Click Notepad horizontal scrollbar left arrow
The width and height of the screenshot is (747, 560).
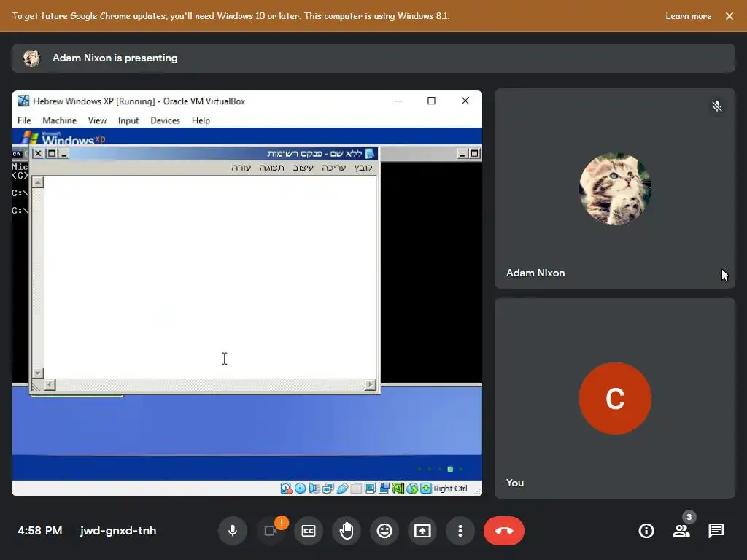[x=50, y=384]
